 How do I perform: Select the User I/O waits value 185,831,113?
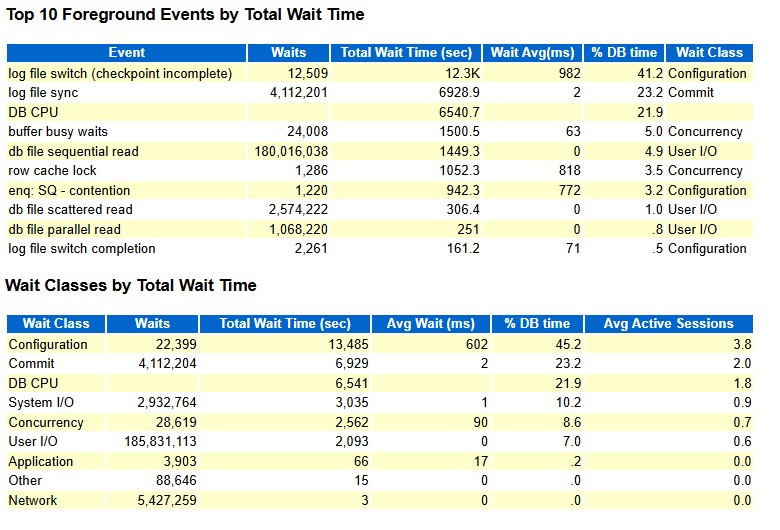[x=160, y=441]
